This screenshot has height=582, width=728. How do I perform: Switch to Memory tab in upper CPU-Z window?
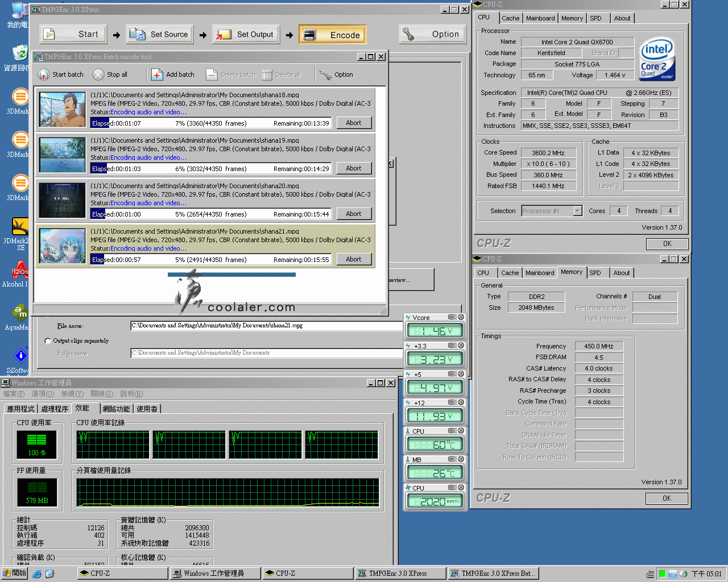pyautogui.click(x=572, y=18)
